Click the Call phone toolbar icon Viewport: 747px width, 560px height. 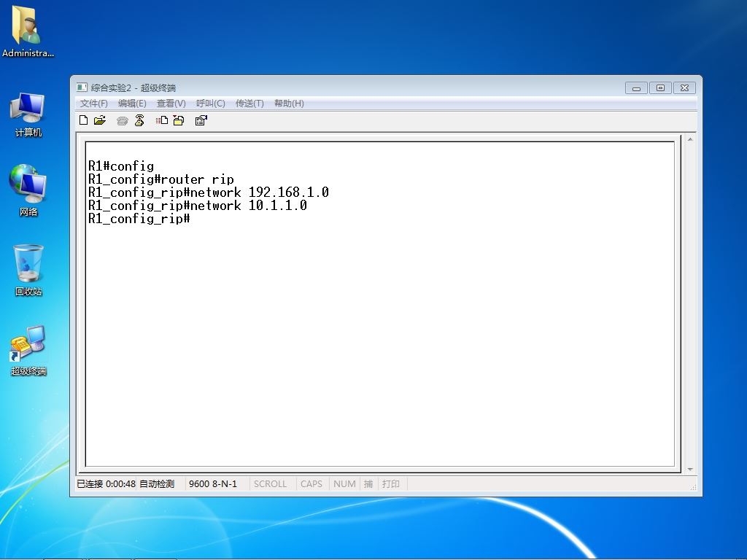[x=122, y=121]
